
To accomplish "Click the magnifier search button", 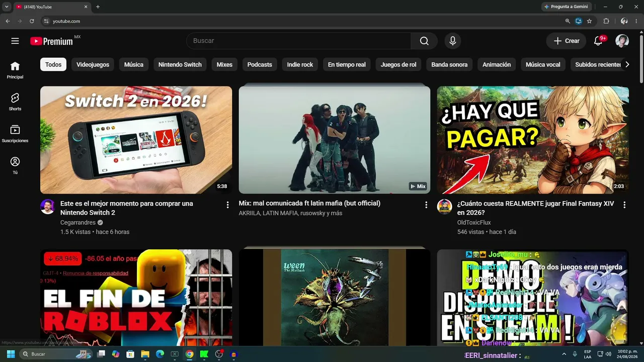I will (424, 41).
